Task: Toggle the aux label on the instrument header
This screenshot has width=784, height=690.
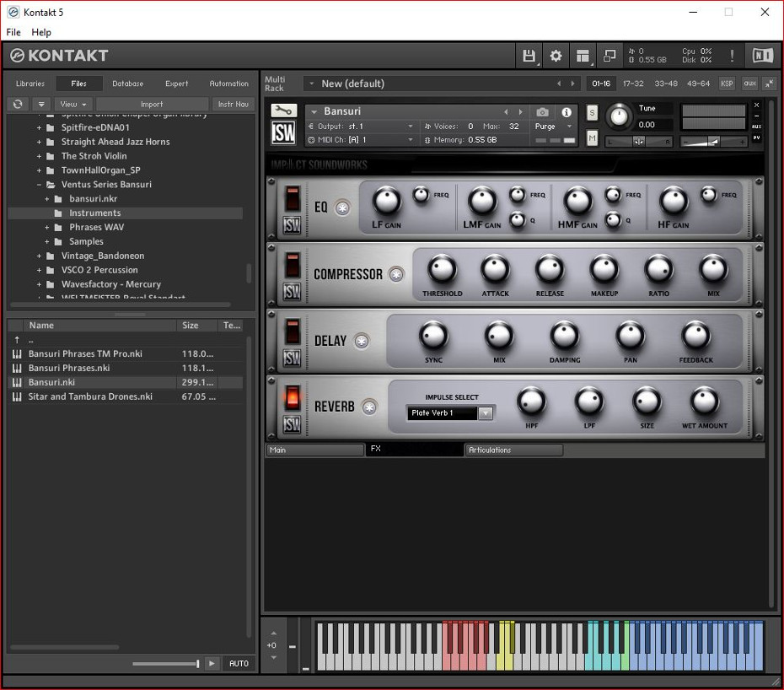Action: click(x=756, y=127)
